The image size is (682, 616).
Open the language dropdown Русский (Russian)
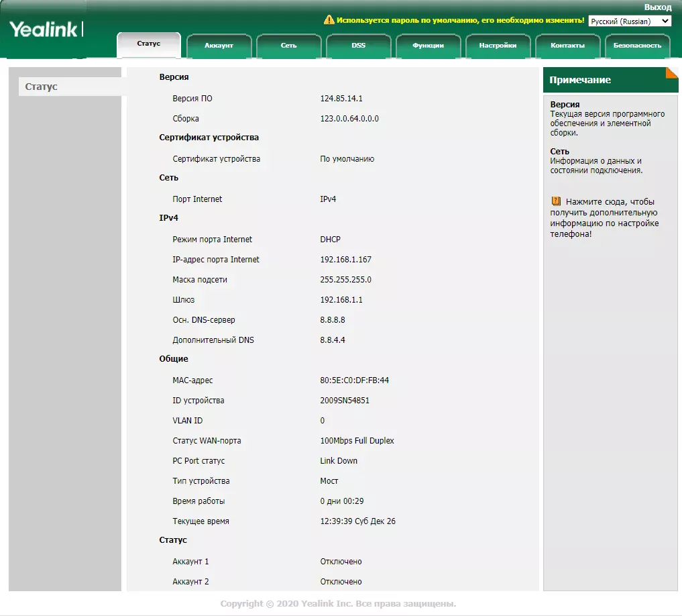630,21
